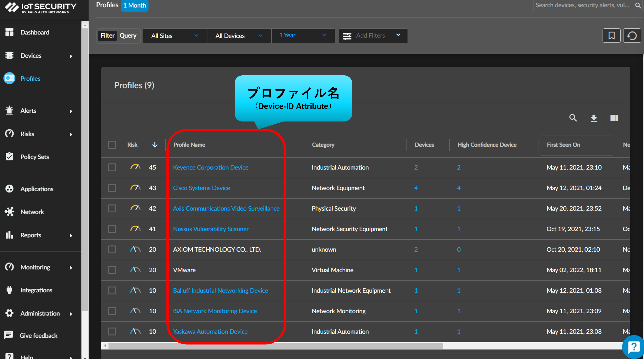Open the column chooser icon

(x=614, y=118)
